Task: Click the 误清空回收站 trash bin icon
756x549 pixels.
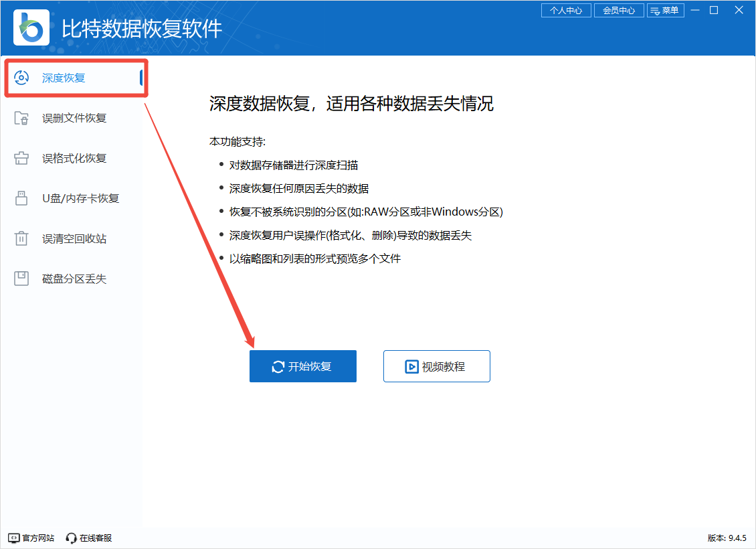Action: point(21,238)
